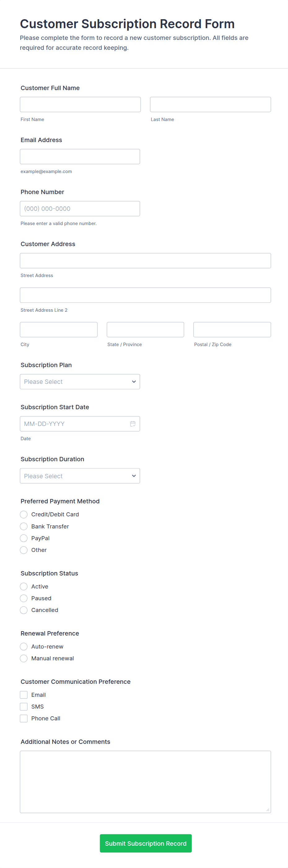Open the calendar date picker icon
The height and width of the screenshot is (868, 288).
coord(133,423)
